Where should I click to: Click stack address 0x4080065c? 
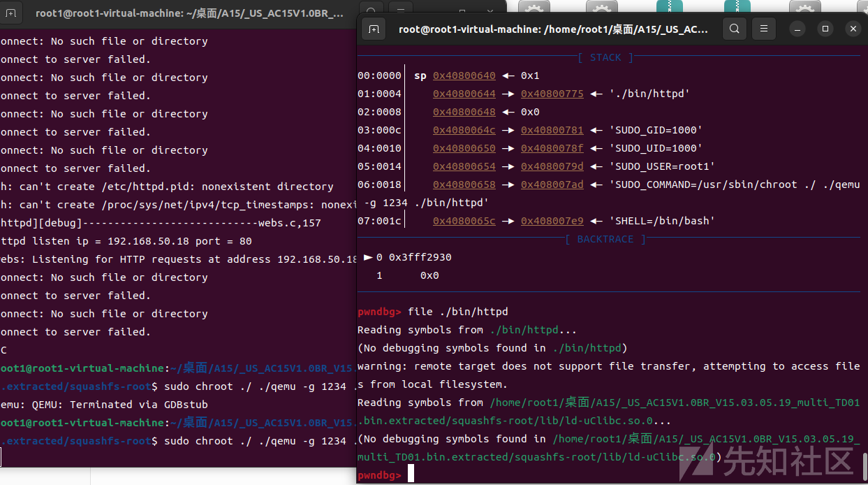[464, 221]
